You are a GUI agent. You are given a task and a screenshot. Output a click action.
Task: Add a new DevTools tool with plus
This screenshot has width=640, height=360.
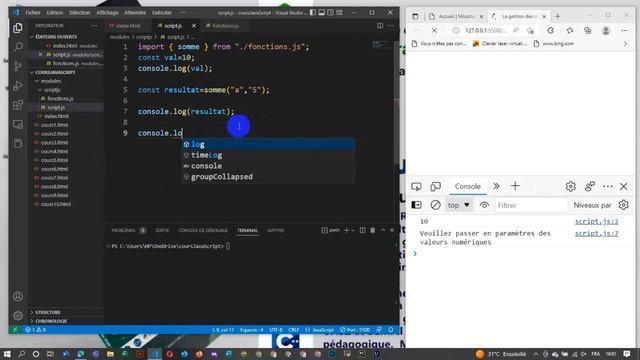pos(515,186)
